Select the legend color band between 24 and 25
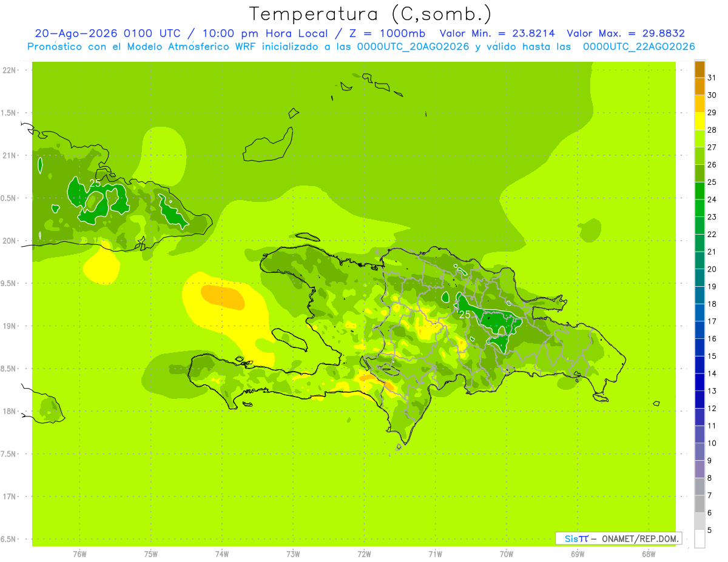Image resolution: width=728 pixels, height=562 pixels. tap(699, 191)
